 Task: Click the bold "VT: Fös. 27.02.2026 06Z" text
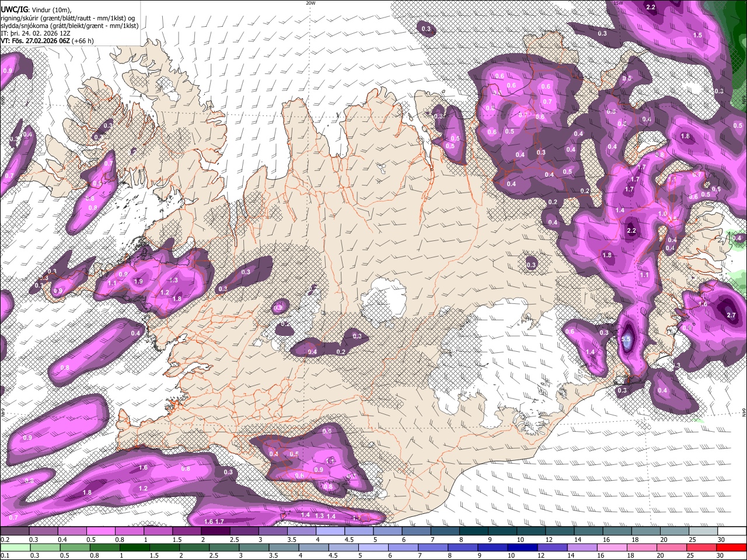point(36,41)
